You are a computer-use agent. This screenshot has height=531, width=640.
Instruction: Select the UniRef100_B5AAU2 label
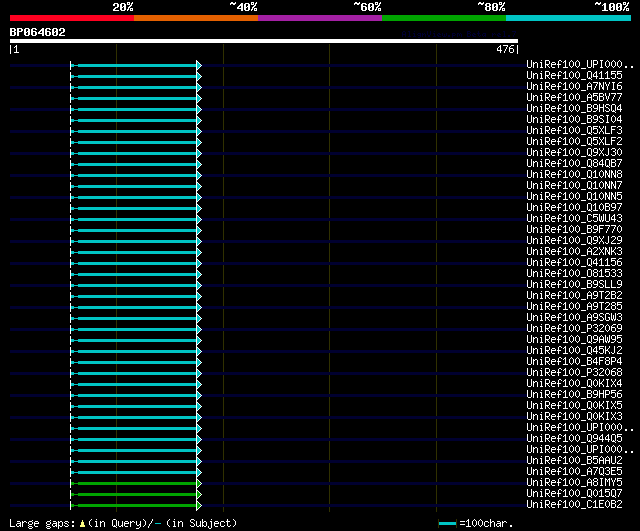tap(574, 461)
